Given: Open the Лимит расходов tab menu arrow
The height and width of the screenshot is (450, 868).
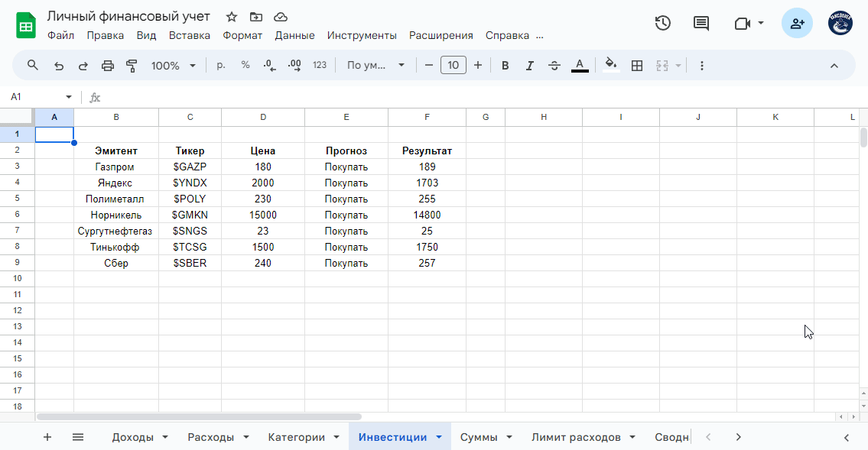Looking at the screenshot, I should 632,437.
